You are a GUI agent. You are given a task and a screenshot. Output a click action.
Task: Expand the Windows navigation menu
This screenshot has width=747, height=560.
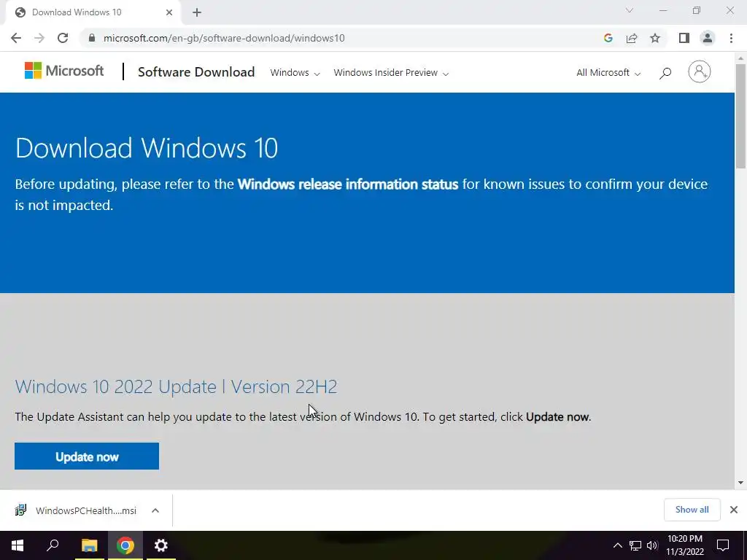[295, 73]
